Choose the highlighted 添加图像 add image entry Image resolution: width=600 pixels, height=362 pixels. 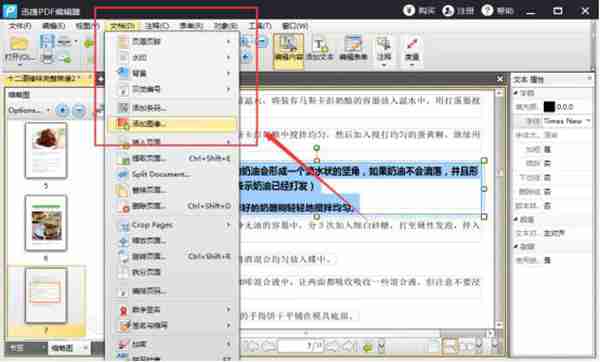tap(172, 124)
